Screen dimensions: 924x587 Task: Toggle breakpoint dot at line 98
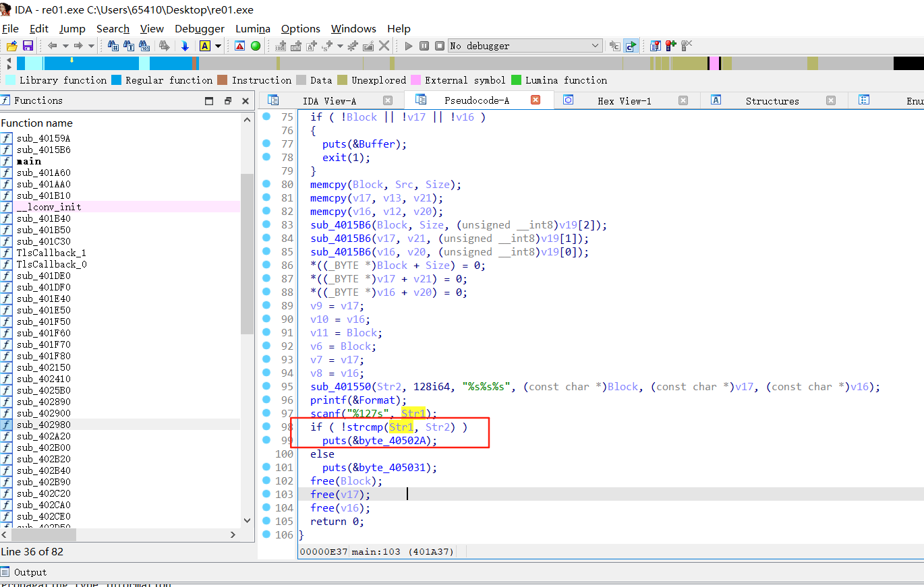click(266, 427)
